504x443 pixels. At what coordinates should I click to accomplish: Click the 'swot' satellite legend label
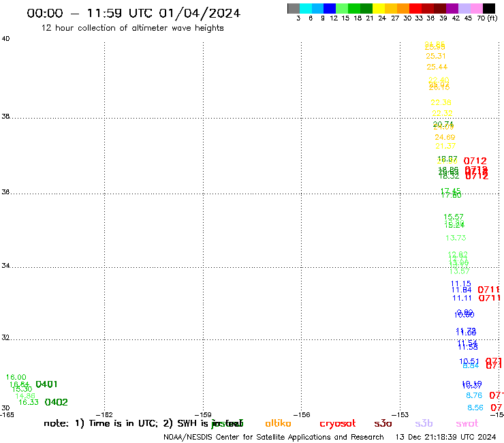pyautogui.click(x=467, y=424)
